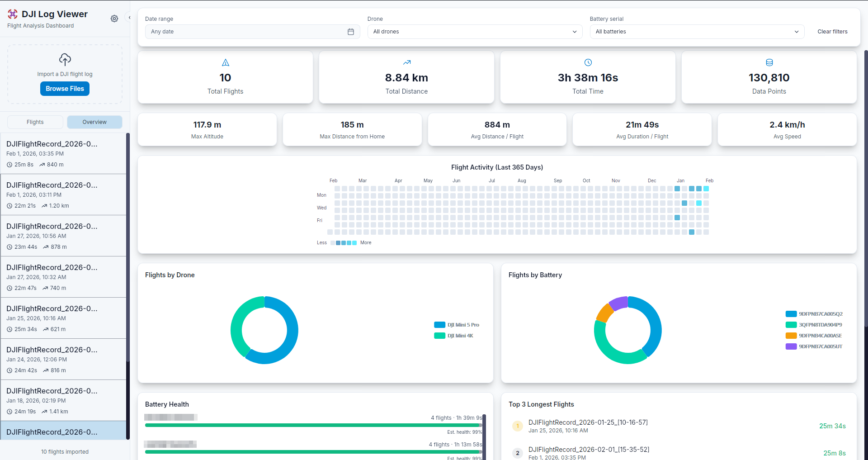Image resolution: width=868 pixels, height=460 pixels.
Task: Click the upload cloud icon above Import a DJI flight log
Action: click(x=65, y=59)
